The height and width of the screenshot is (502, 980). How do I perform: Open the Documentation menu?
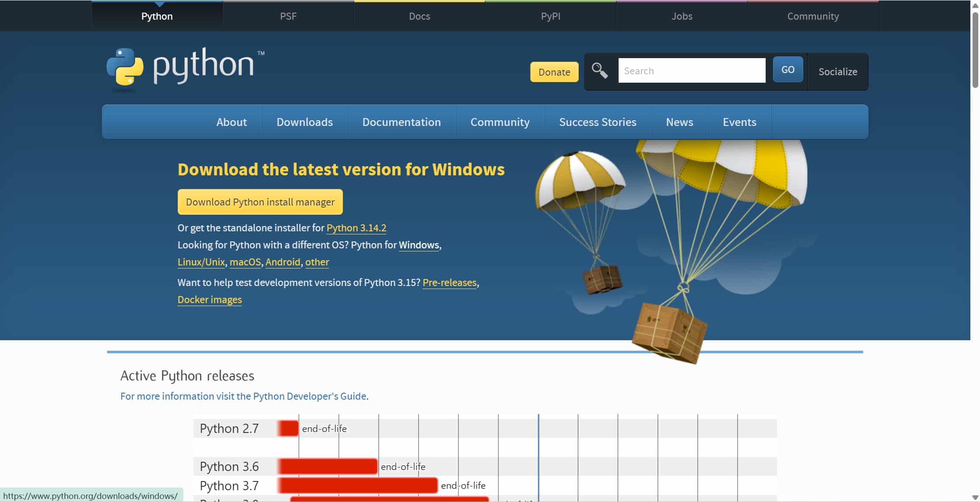[402, 122]
